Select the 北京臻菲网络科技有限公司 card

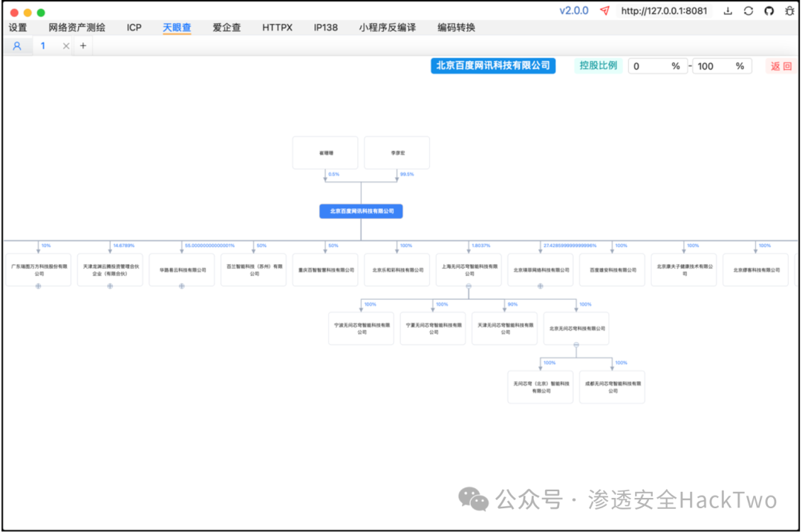coord(540,270)
